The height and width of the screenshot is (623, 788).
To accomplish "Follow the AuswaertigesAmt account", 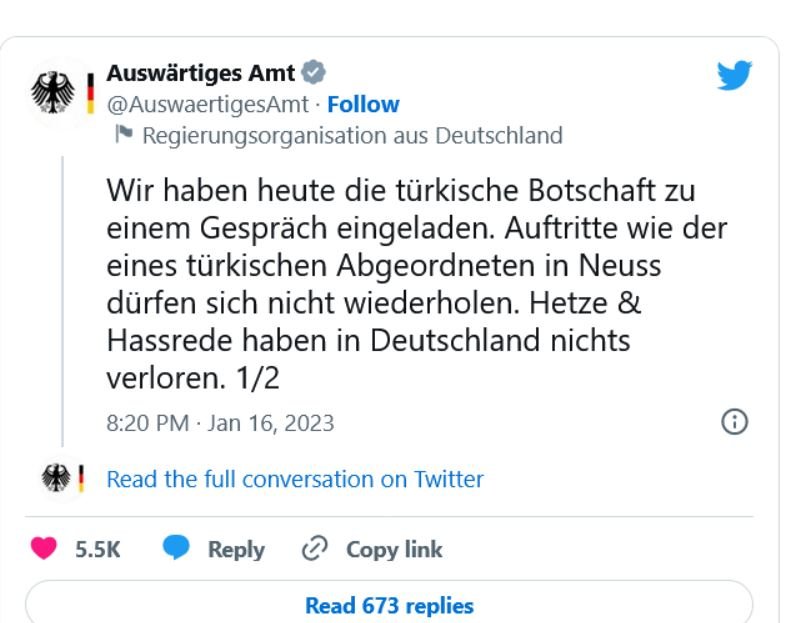I will [363, 104].
